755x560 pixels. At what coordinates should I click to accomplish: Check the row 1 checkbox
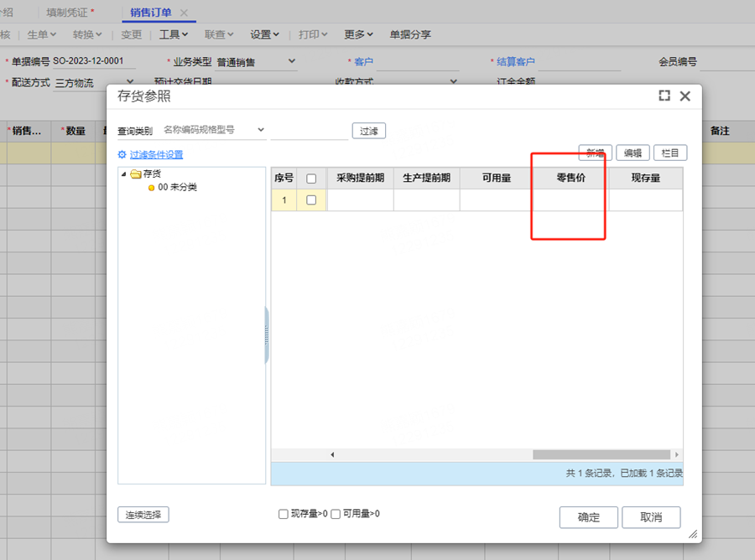311,200
